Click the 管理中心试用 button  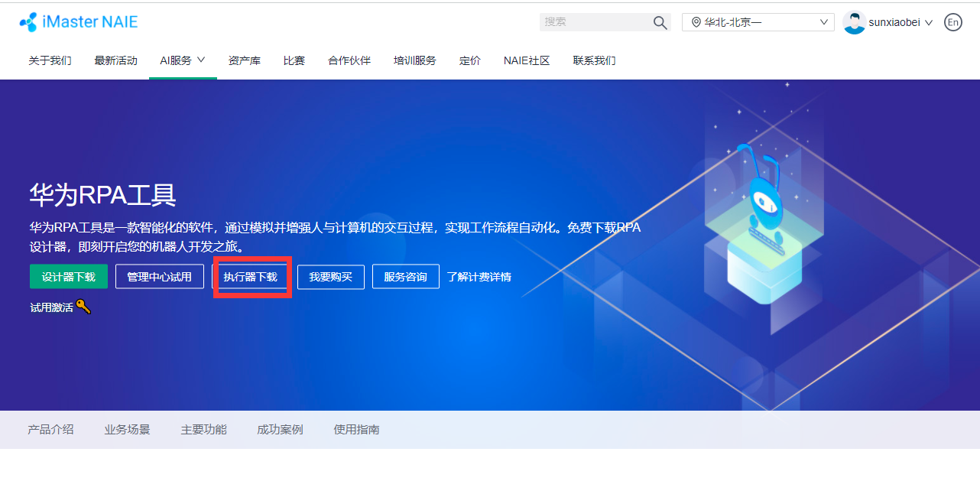click(x=159, y=277)
